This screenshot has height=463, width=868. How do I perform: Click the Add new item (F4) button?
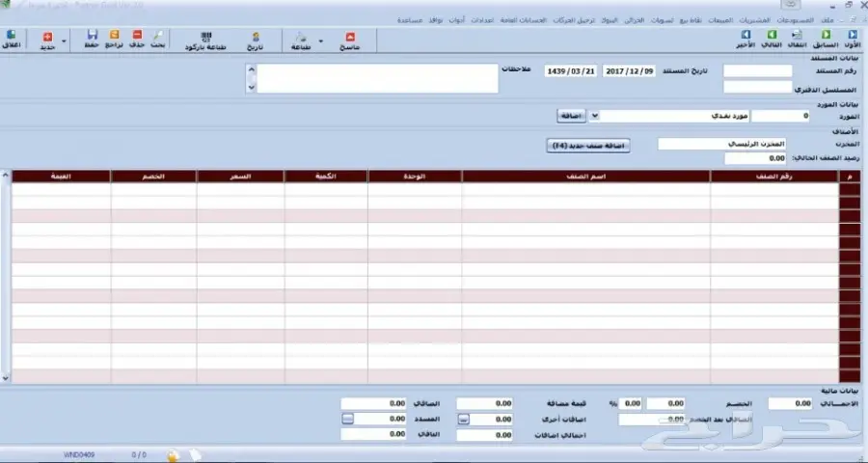pos(587,145)
